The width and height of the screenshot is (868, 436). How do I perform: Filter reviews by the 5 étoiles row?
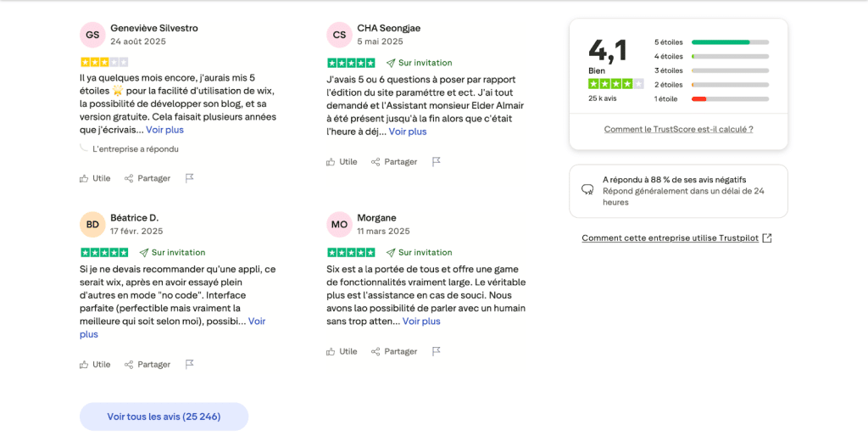point(710,42)
